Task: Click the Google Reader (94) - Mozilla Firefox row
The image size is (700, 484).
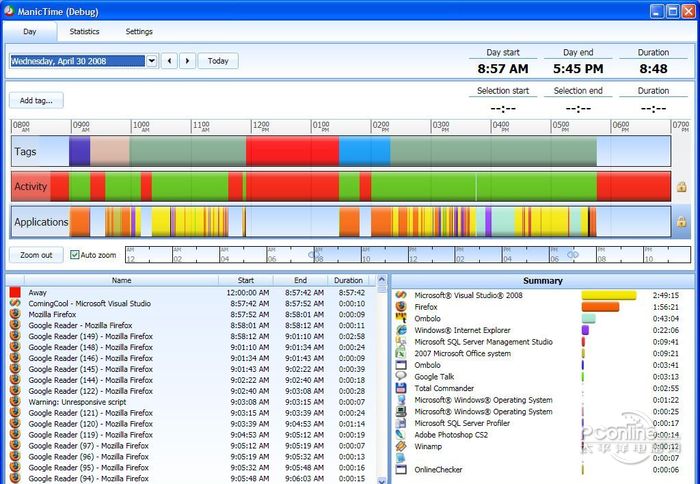Action: tap(191, 478)
